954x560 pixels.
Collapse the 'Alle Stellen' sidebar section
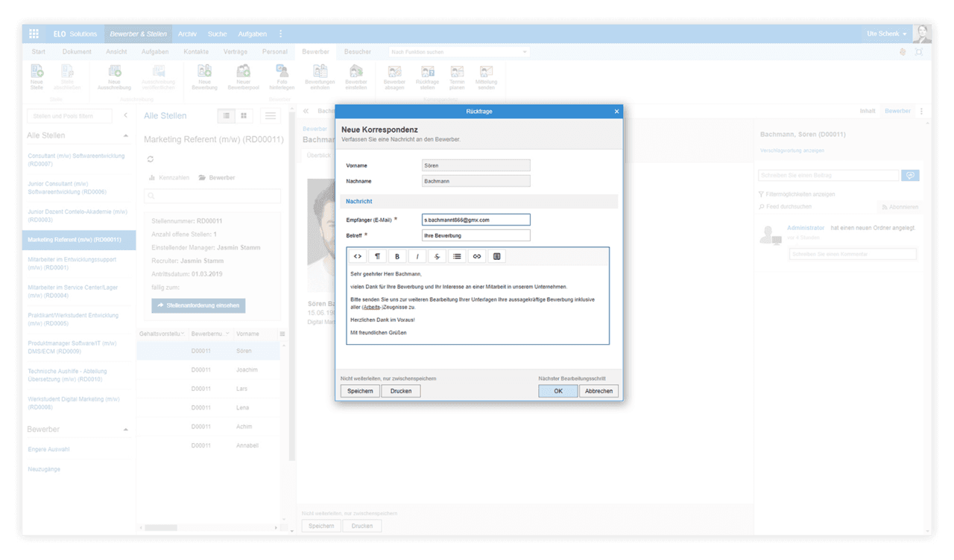pos(125,136)
